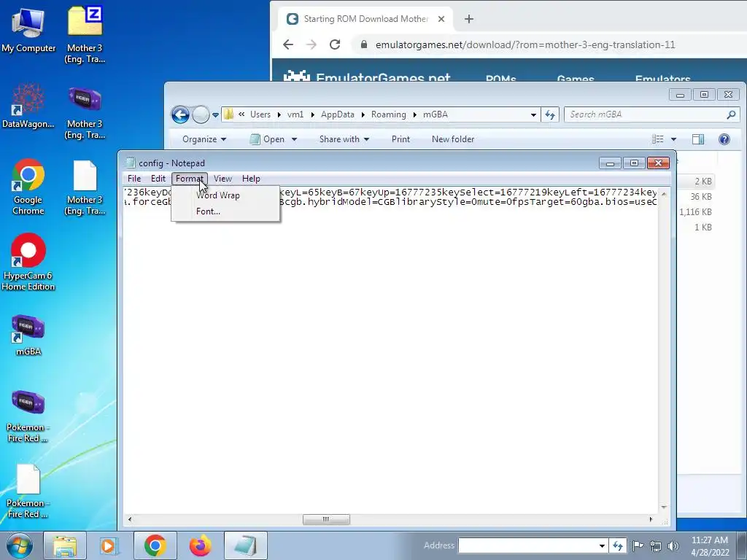Switch to Chrome in the taskbar
This screenshot has height=560, width=747.
point(155,545)
